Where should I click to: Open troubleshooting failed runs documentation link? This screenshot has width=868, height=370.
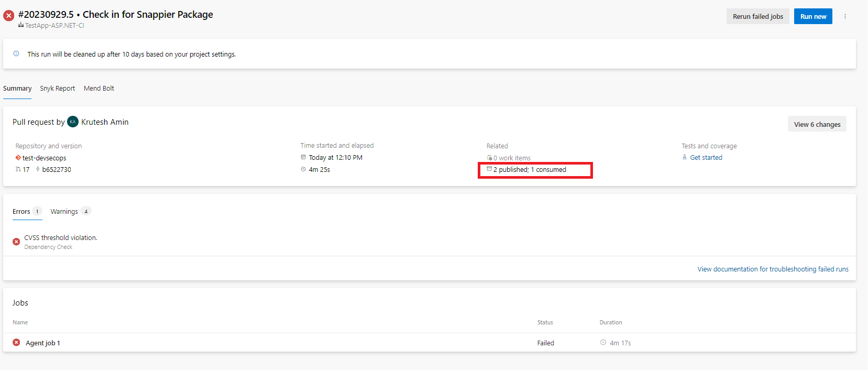773,269
